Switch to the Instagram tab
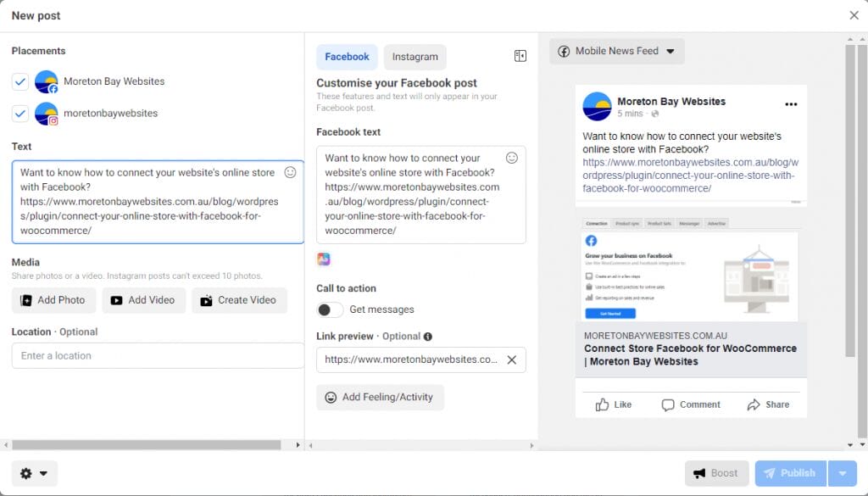Viewport: 868px width, 496px height. (x=415, y=57)
